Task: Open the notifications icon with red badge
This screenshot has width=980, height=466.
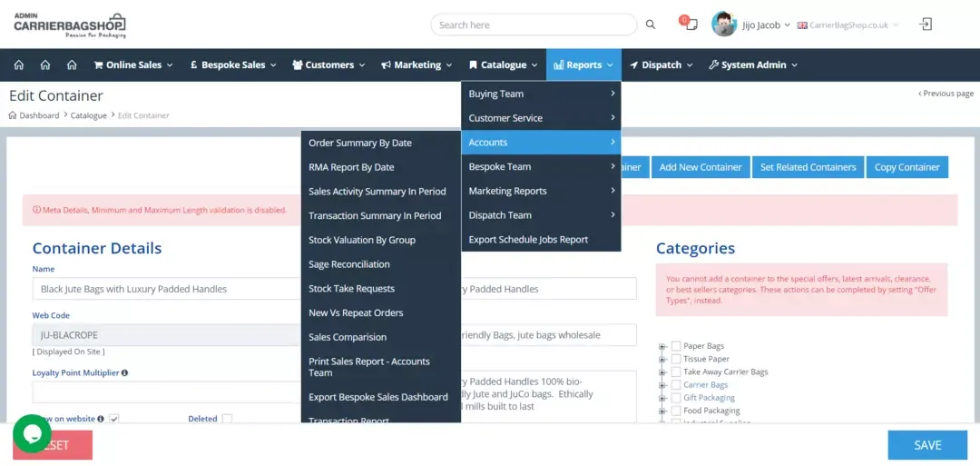Action: [x=688, y=23]
